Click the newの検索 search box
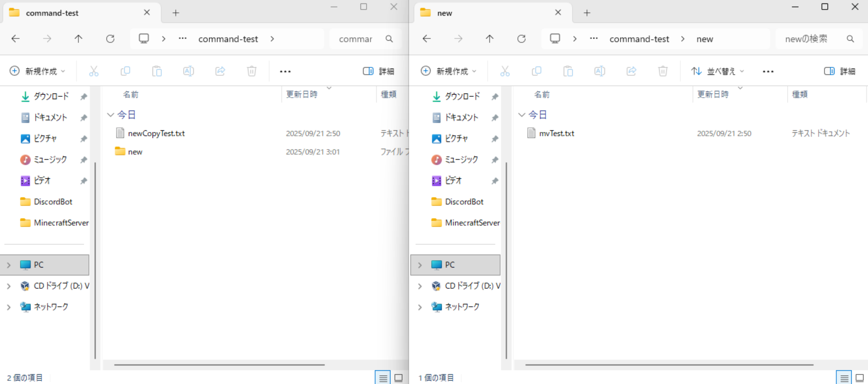This screenshot has width=868, height=384. [806, 39]
